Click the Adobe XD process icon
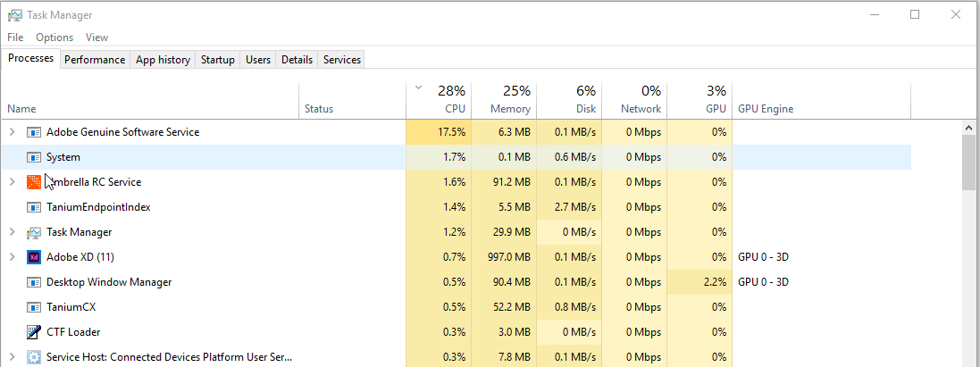Screen dimensions: 980x367 34,257
